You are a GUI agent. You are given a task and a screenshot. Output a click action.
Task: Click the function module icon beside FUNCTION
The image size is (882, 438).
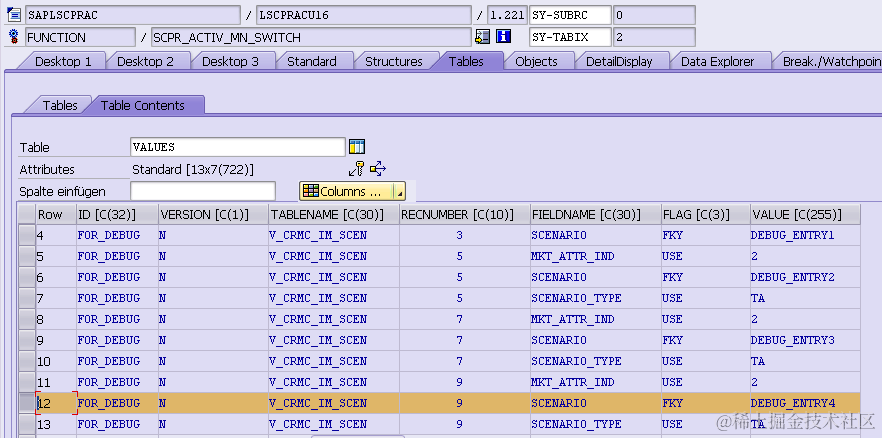click(14, 38)
